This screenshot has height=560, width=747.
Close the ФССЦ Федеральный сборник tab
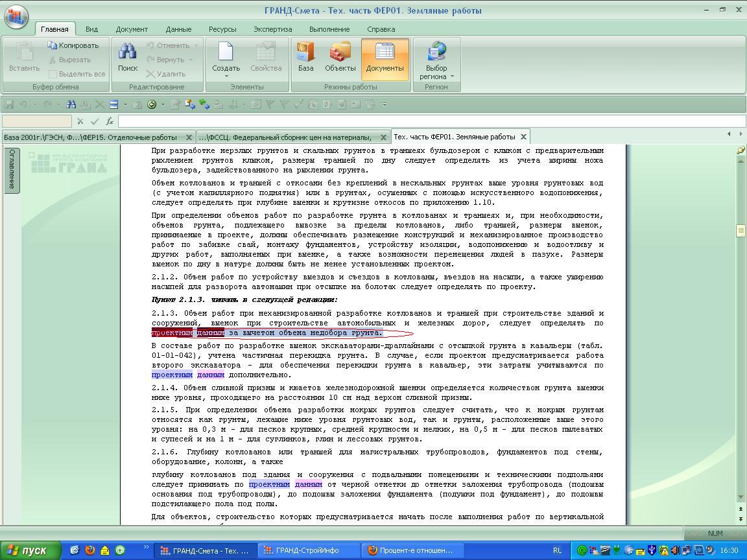coord(383,137)
